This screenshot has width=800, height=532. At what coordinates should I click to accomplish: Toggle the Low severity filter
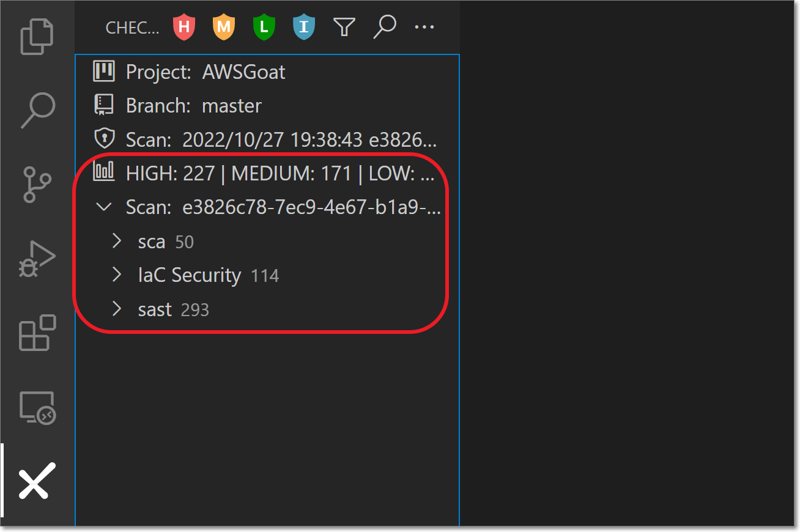[x=264, y=28]
